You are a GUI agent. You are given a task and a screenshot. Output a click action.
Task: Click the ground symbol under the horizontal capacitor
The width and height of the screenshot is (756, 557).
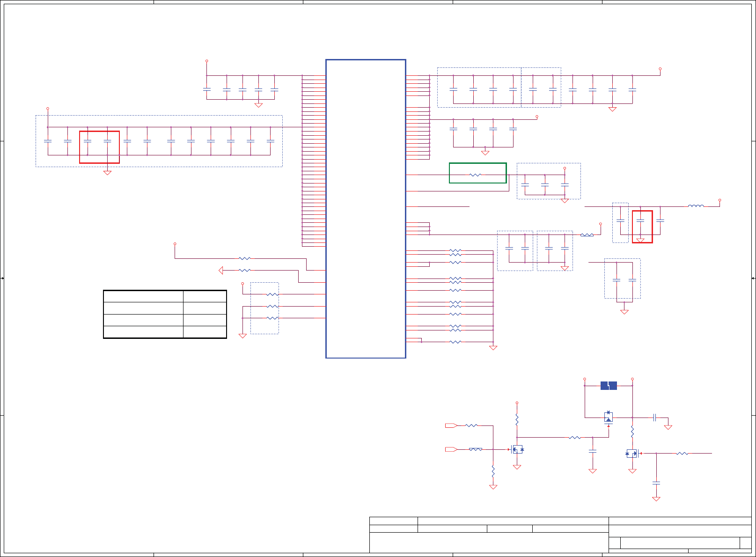pyautogui.click(x=668, y=427)
